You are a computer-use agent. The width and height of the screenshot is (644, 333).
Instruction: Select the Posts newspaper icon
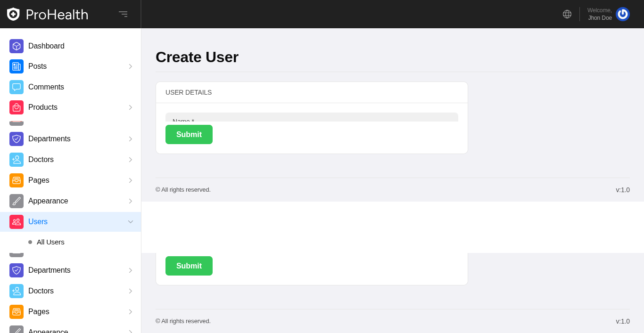point(17,66)
